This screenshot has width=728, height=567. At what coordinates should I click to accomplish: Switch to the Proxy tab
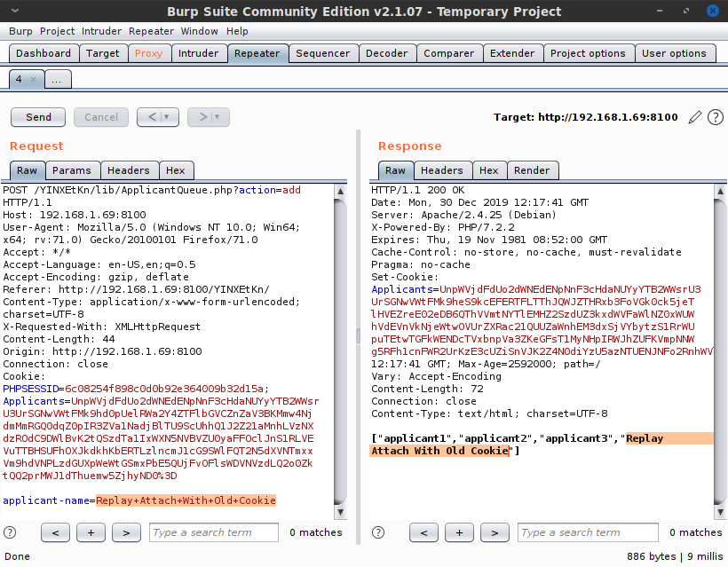pos(148,53)
